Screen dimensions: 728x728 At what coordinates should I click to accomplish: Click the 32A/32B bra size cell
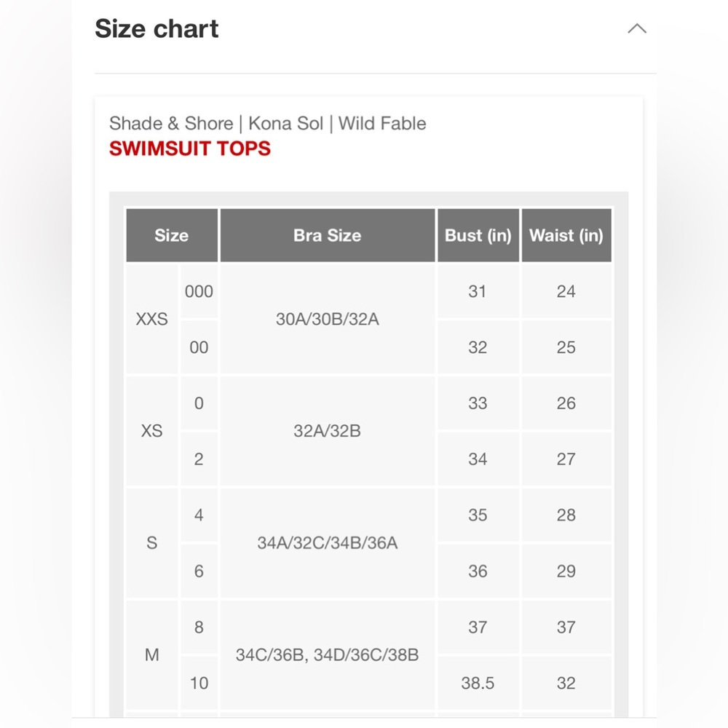(x=328, y=431)
